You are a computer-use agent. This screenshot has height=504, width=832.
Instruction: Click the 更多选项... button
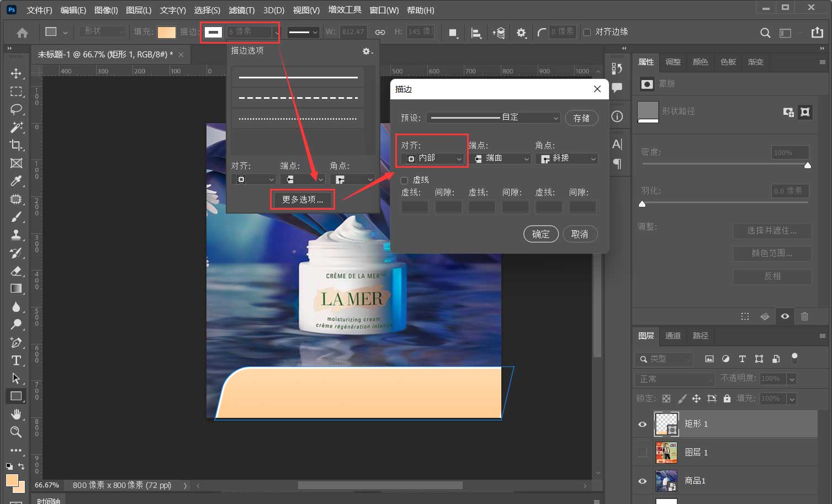click(x=303, y=199)
